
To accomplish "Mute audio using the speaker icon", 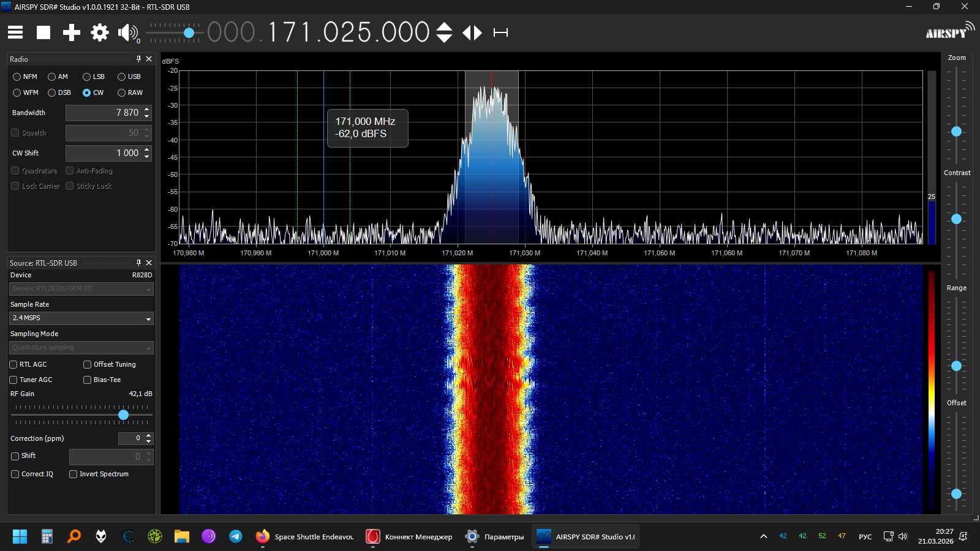I will click(x=127, y=32).
